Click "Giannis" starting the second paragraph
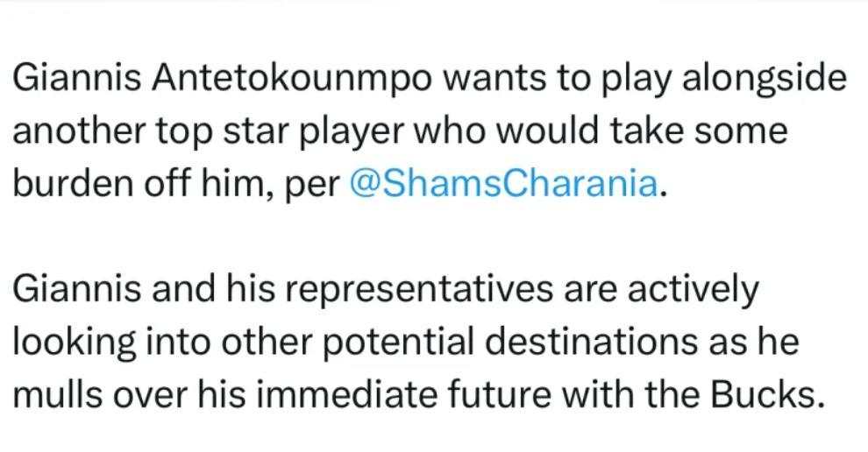 point(68,289)
